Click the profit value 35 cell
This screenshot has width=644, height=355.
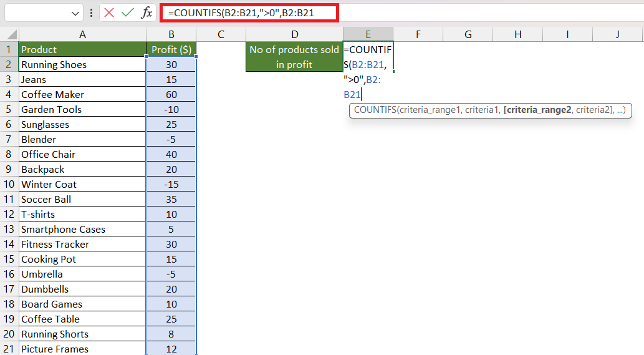pos(171,199)
